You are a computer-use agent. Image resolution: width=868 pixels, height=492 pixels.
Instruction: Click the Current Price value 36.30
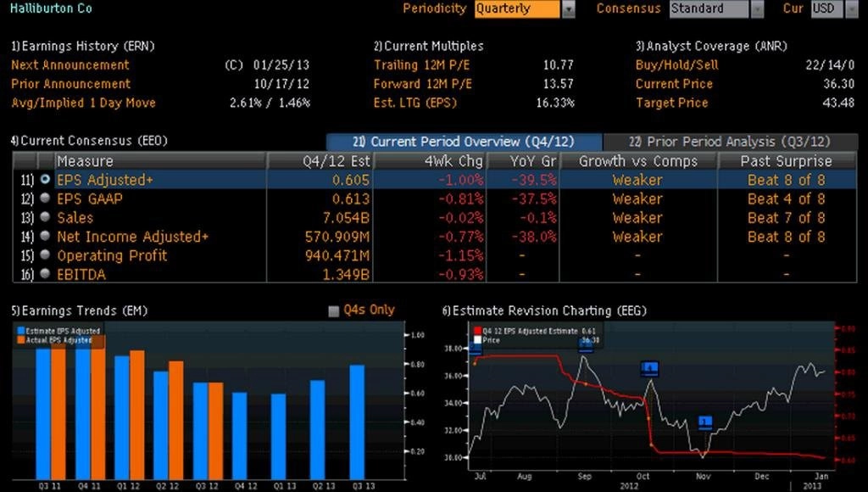(x=838, y=84)
